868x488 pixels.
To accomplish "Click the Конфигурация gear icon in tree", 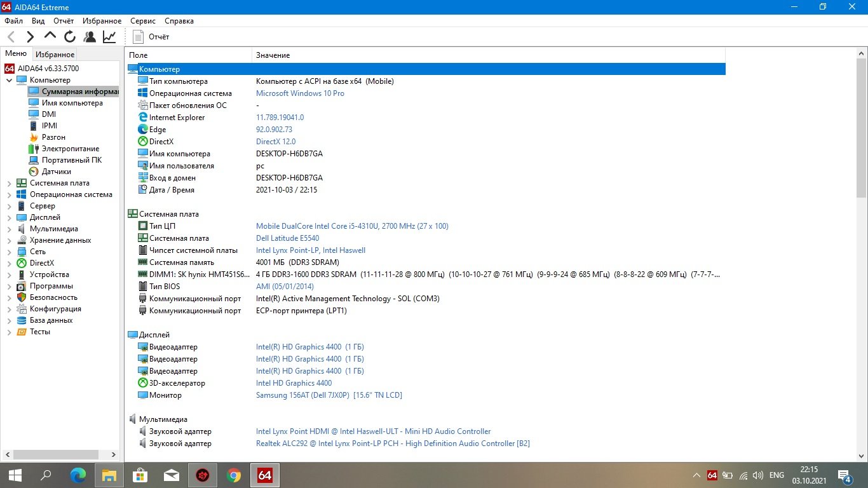I will tap(22, 309).
